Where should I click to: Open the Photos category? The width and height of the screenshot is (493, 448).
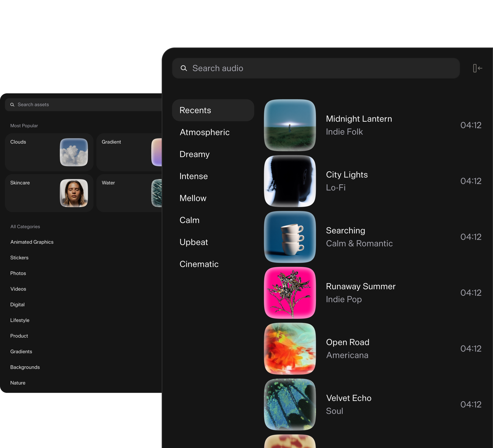[18, 273]
